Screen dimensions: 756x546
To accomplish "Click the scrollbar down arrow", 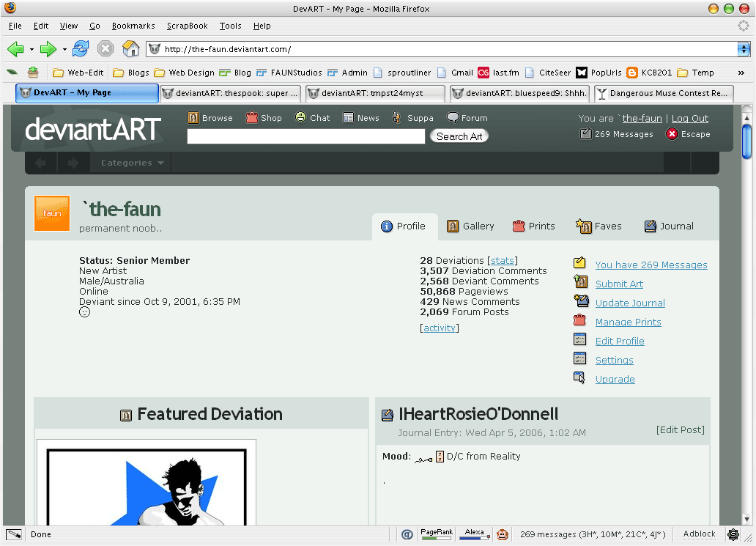I will coord(746,520).
